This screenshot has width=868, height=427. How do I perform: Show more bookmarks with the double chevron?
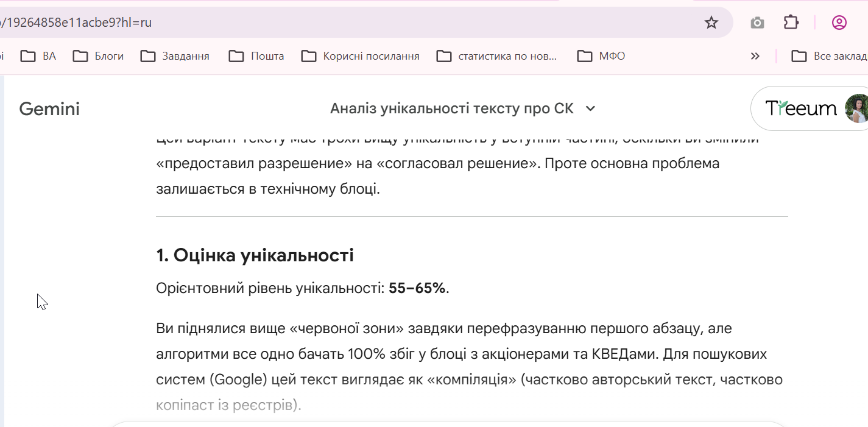[755, 56]
